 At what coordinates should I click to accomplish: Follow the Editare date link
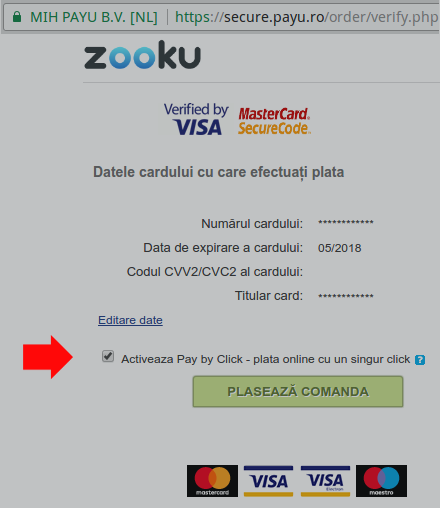(x=130, y=320)
